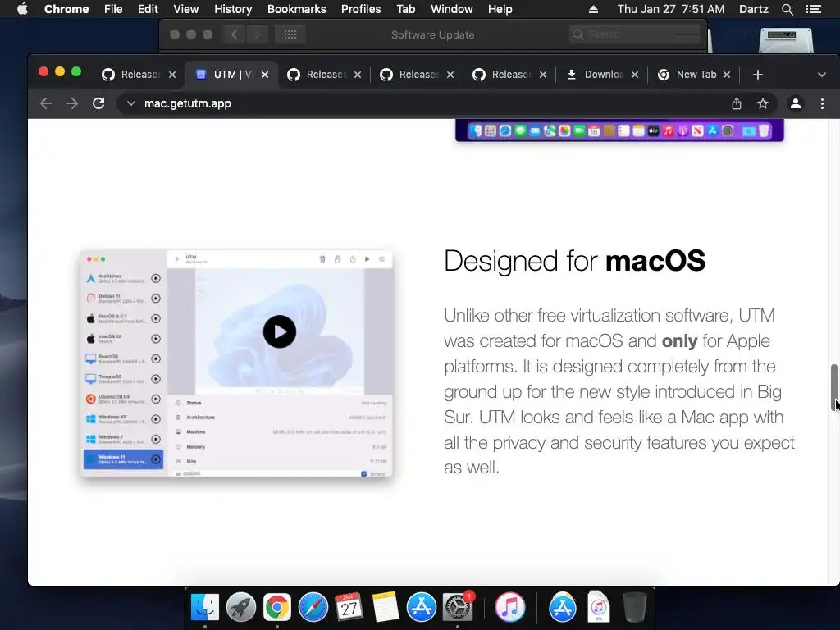
Task: Open the View menu
Action: click(186, 9)
